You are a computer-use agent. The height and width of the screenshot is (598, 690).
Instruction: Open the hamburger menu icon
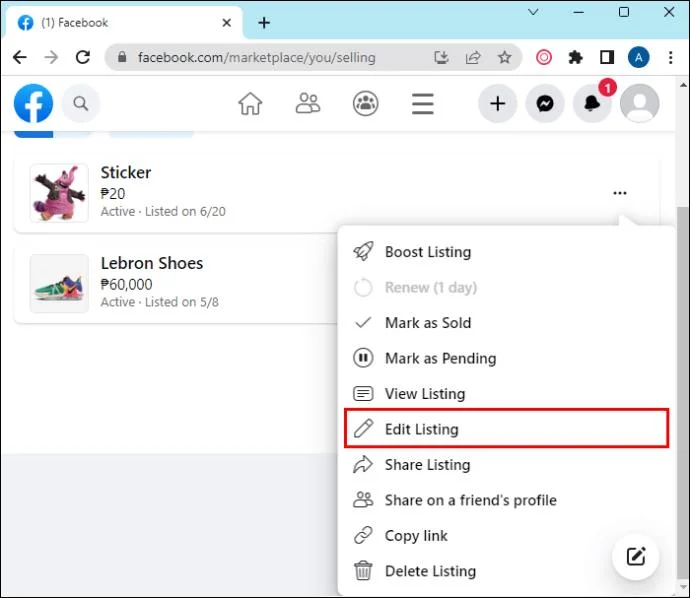tap(423, 104)
